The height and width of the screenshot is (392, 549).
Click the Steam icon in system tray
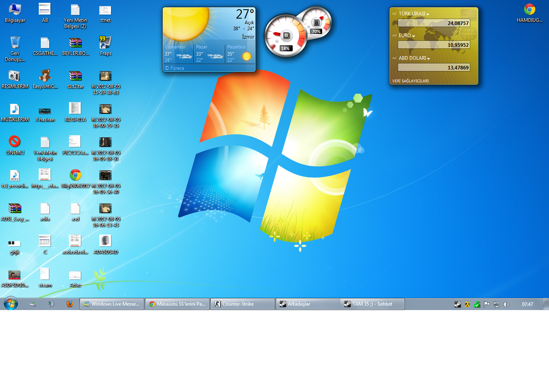click(457, 304)
